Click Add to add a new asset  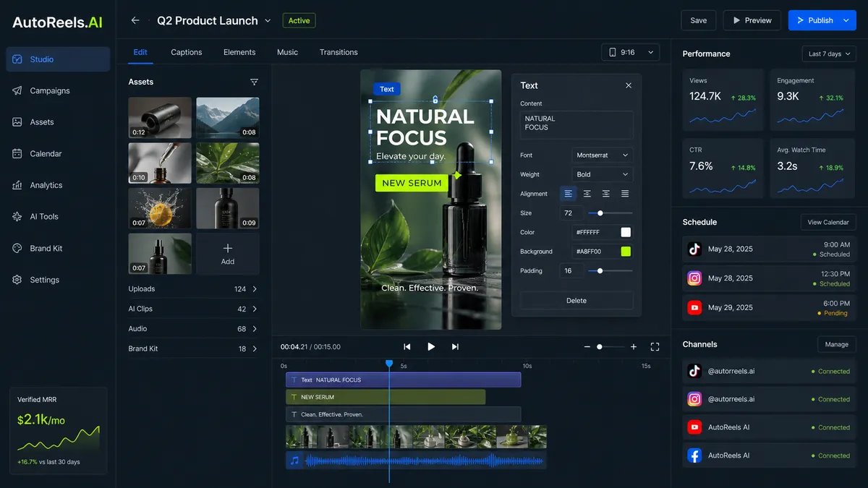pyautogui.click(x=228, y=254)
